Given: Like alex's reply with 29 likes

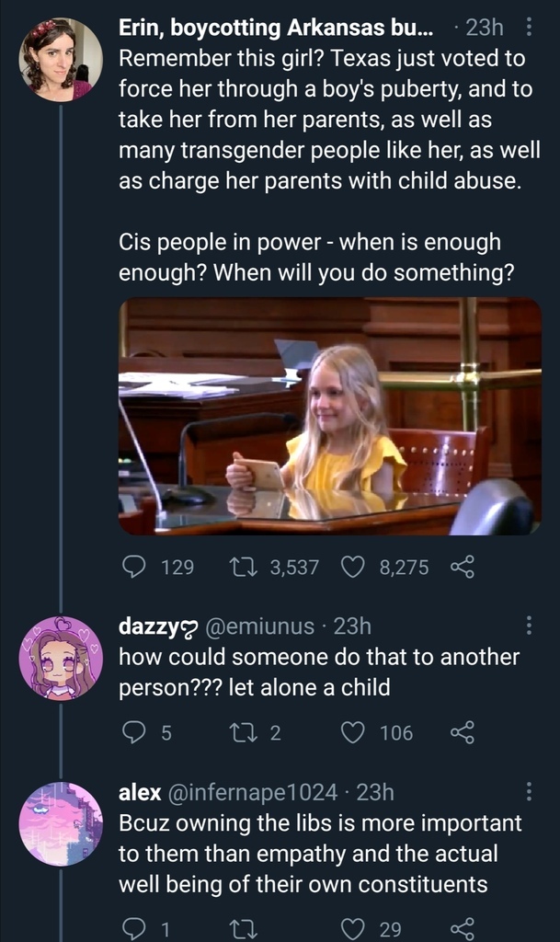Looking at the screenshot, I should tap(354, 928).
